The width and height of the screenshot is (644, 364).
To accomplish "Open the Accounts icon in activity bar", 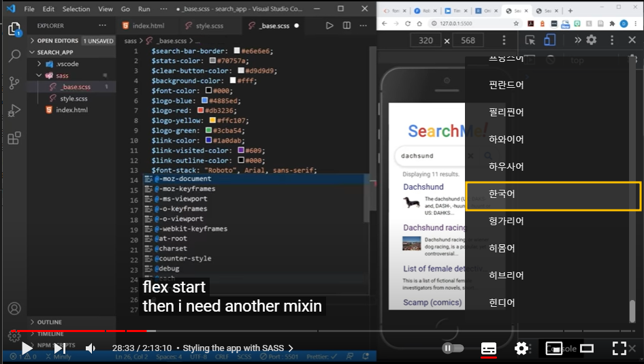I will (x=14, y=309).
